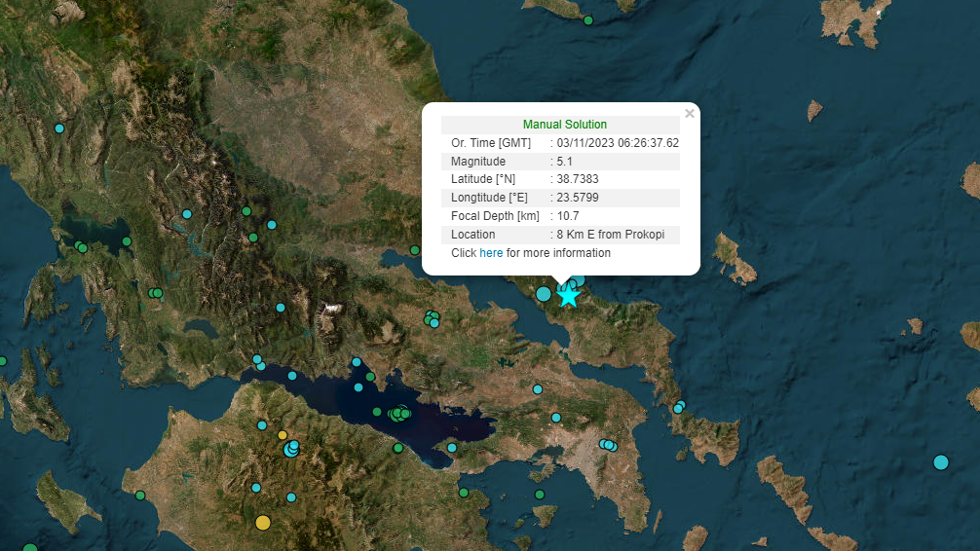
Task: Click the green marker touching the popup's left edge
Action: tap(415, 250)
